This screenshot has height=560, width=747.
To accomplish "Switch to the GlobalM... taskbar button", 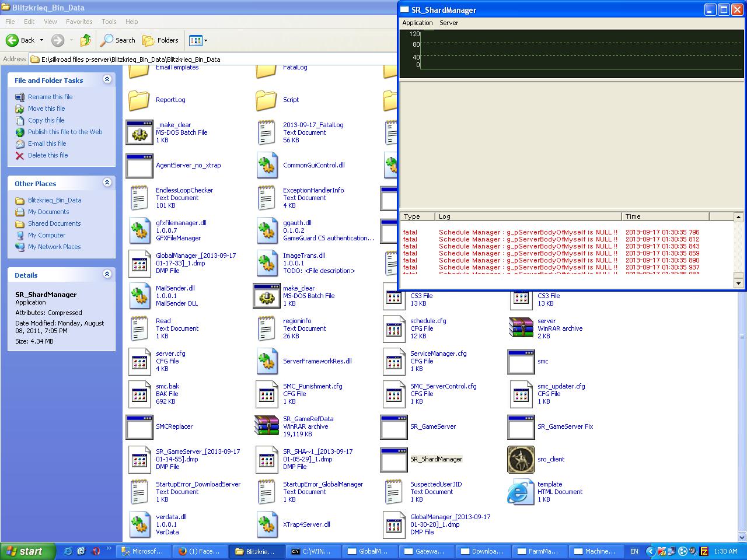I will [371, 551].
